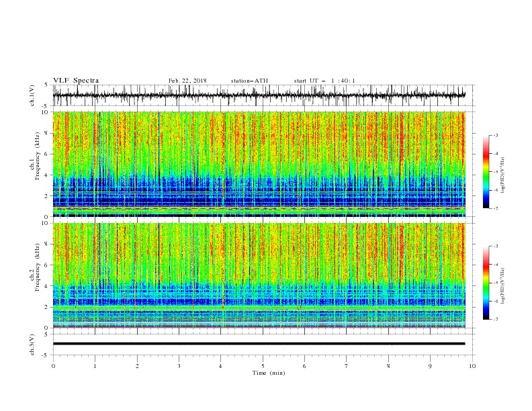This screenshot has width=532, height=411.
Task: Click the ch.1 voltage waveform trace
Action: coord(259,95)
